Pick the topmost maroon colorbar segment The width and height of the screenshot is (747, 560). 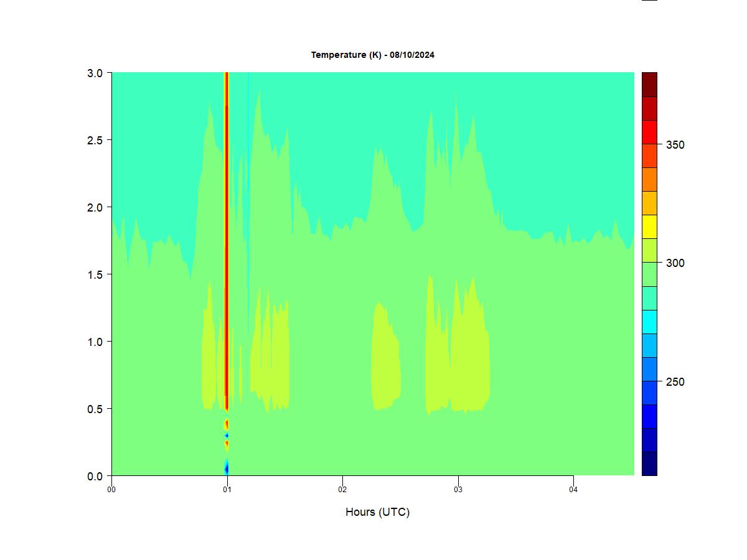tap(649, 85)
